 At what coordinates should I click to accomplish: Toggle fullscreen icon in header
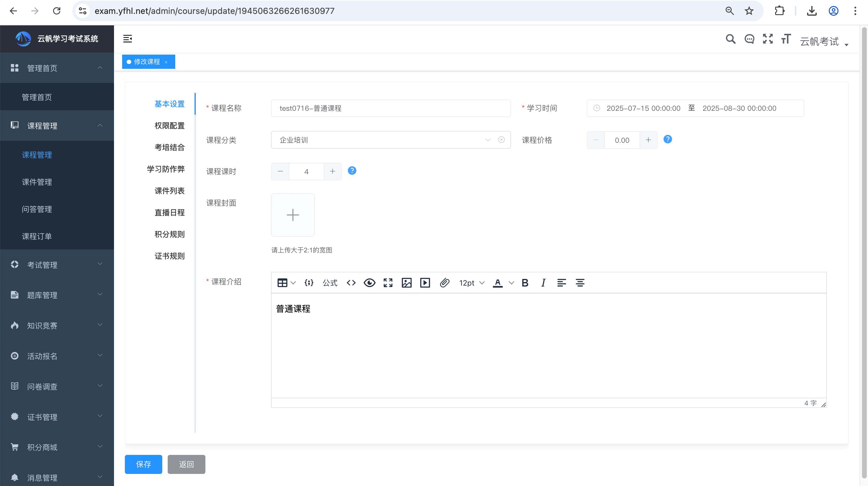(x=768, y=39)
